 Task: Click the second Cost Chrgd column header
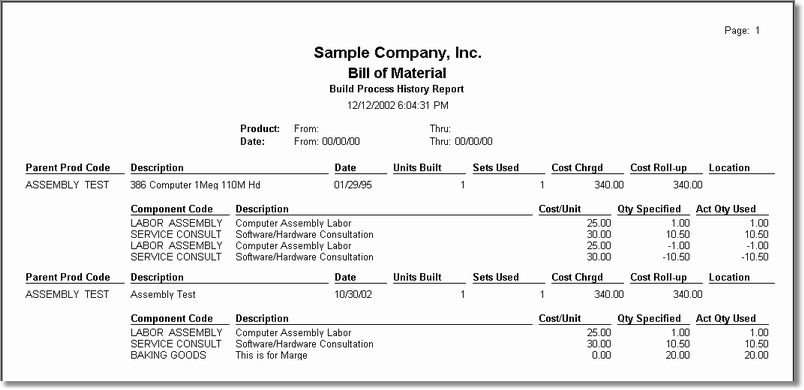click(x=577, y=277)
